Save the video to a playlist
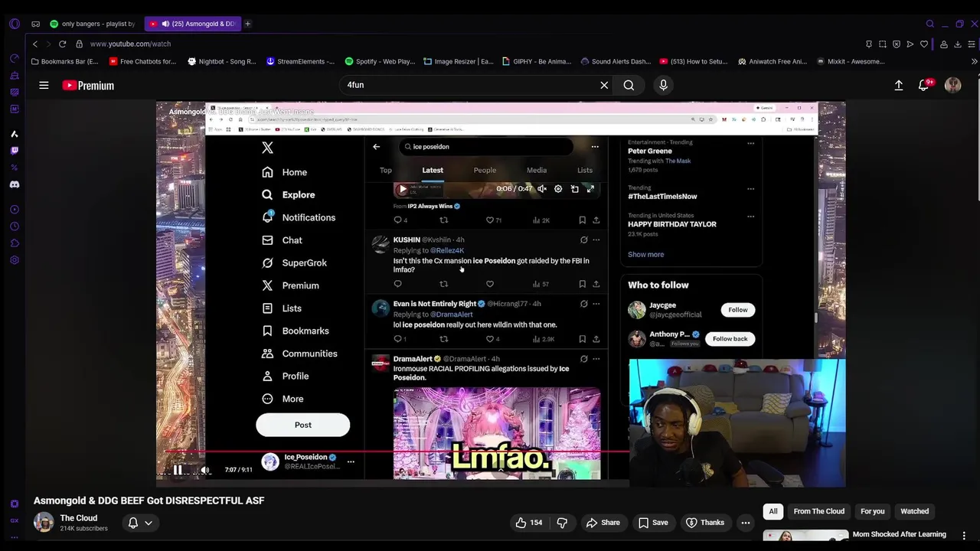Image resolution: width=980 pixels, height=551 pixels. (x=653, y=523)
